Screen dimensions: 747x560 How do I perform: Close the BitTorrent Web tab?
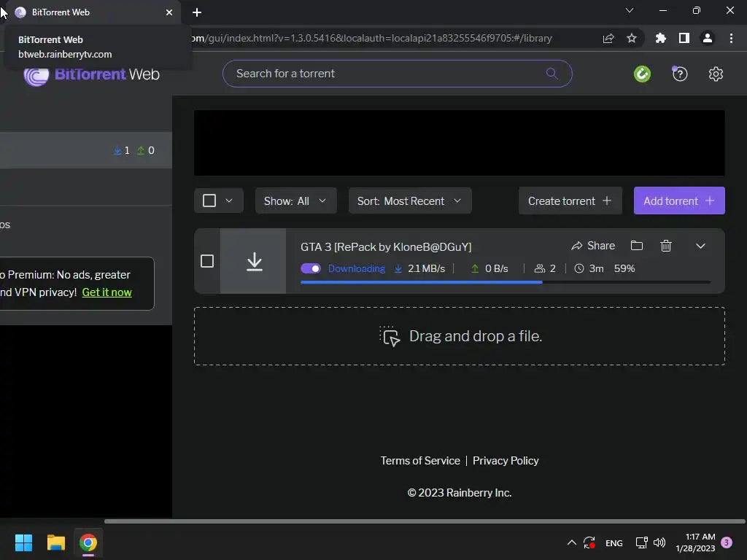pos(169,12)
